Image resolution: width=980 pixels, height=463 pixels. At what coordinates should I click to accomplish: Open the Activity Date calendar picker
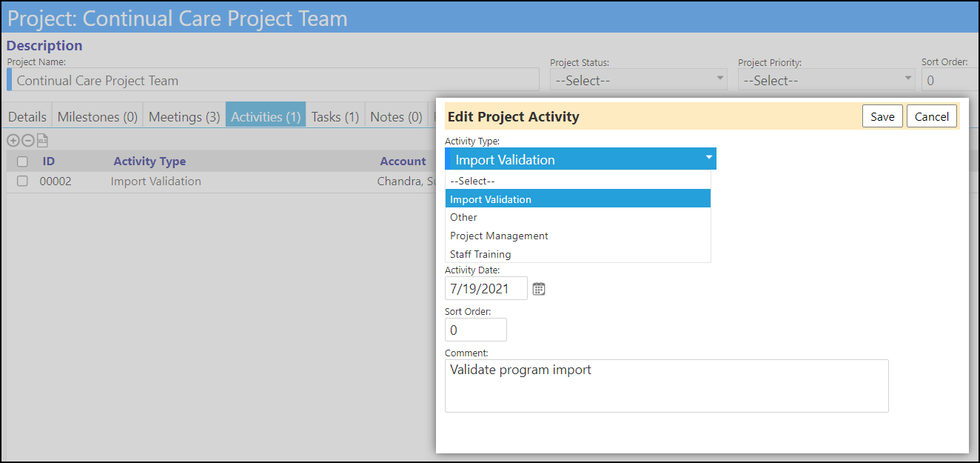[539, 289]
